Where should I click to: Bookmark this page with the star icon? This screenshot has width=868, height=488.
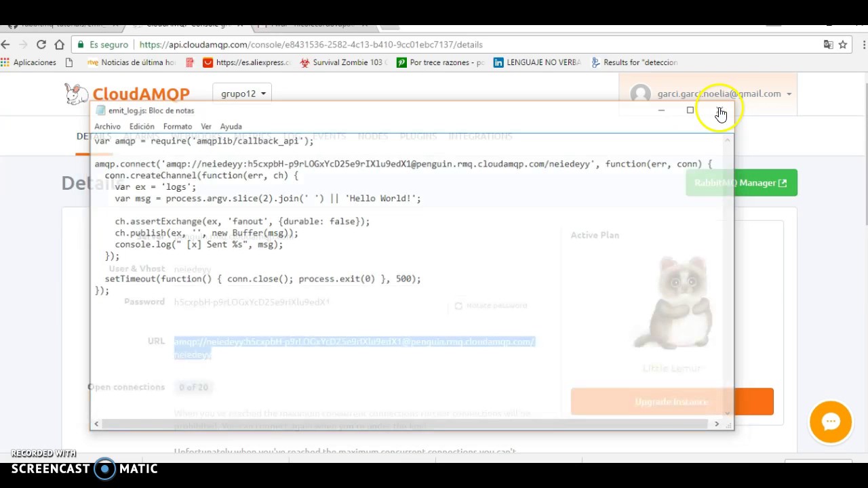[x=843, y=45]
